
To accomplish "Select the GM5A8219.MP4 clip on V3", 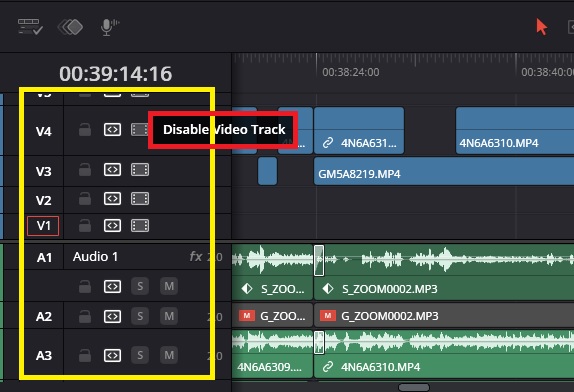I will (x=444, y=171).
